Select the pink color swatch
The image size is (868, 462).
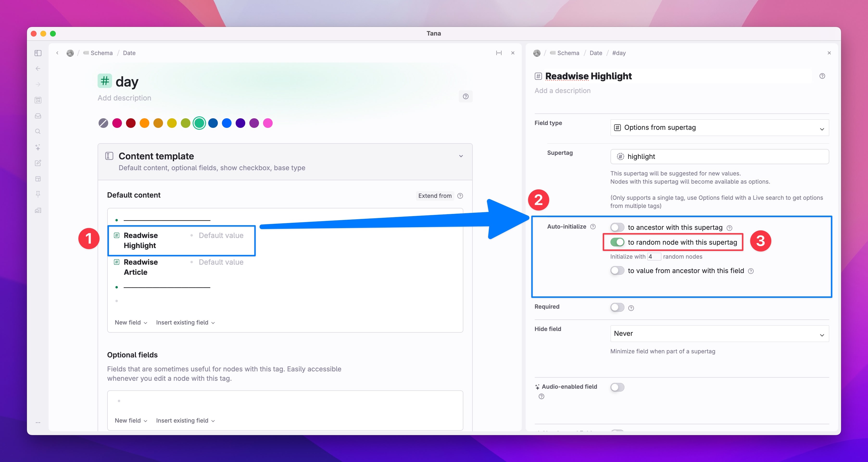coord(268,123)
